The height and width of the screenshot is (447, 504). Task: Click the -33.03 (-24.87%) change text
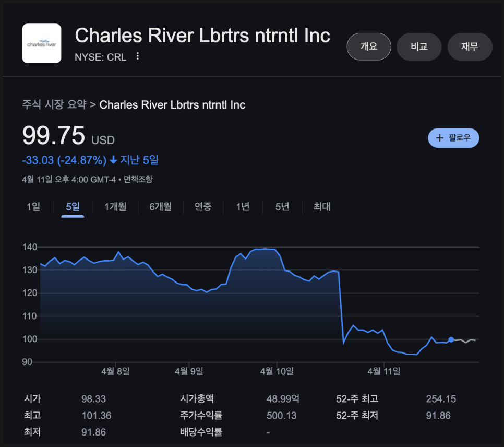point(64,160)
